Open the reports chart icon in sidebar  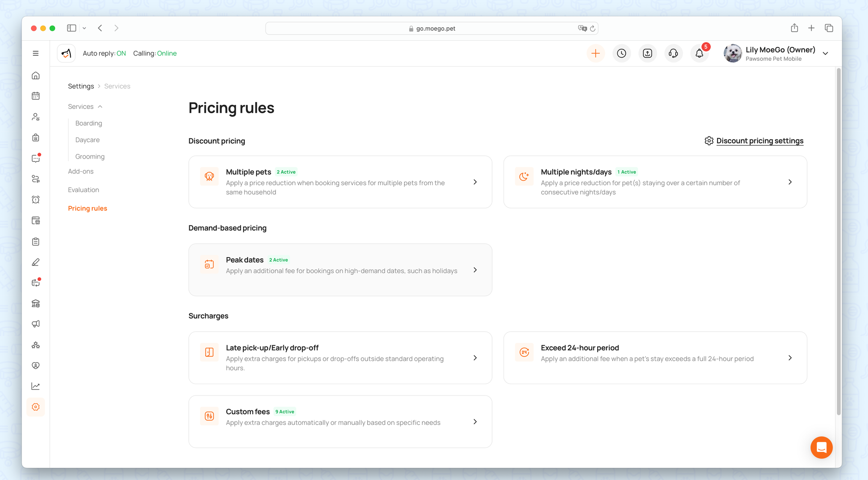click(36, 386)
